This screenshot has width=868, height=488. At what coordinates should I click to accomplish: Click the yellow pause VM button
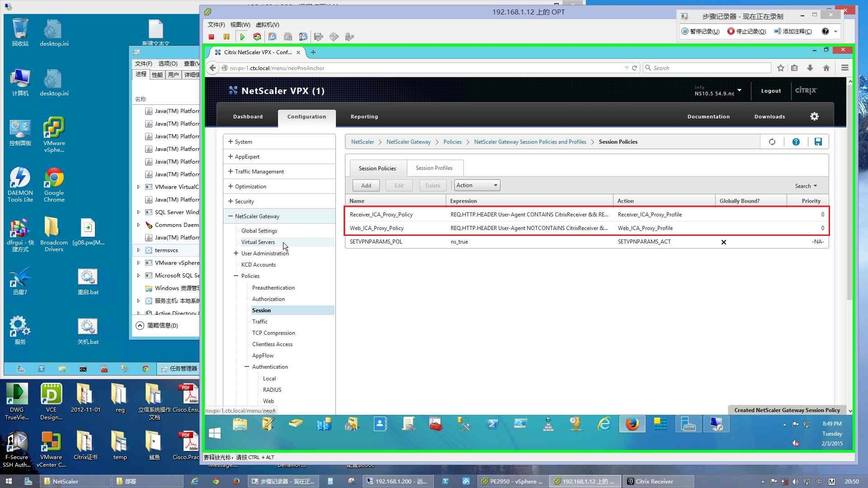click(x=226, y=37)
